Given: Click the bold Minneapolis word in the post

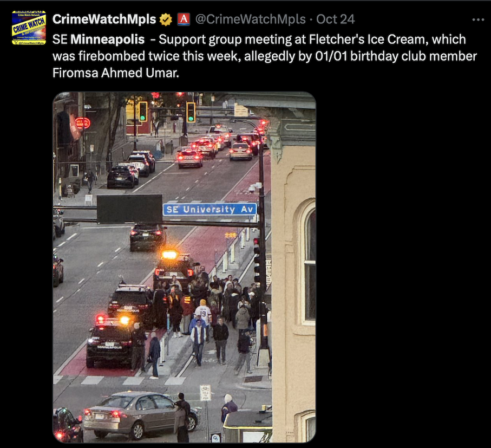Looking at the screenshot, I should (x=107, y=40).
